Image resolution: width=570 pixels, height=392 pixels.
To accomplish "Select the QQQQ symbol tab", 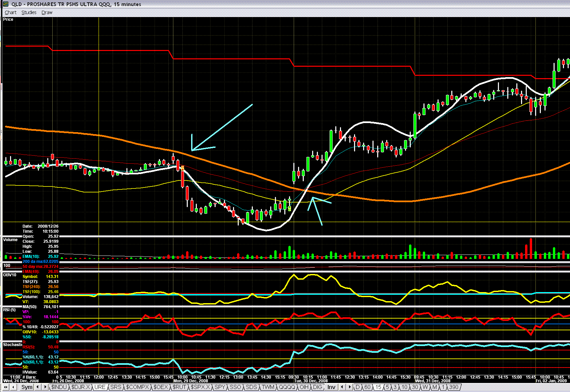I will (x=287, y=387).
